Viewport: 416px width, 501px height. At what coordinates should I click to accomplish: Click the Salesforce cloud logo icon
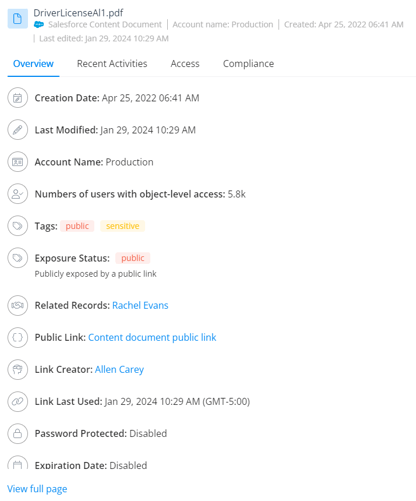(x=39, y=25)
